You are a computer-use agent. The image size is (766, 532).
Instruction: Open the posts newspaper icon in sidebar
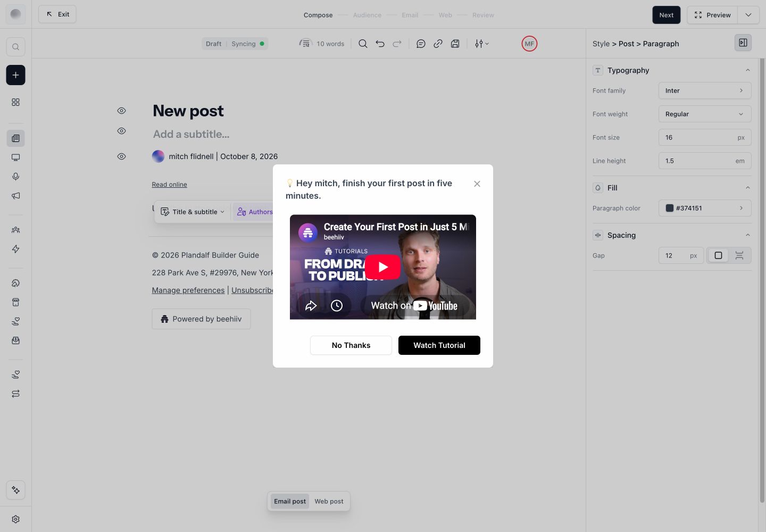pyautogui.click(x=15, y=138)
